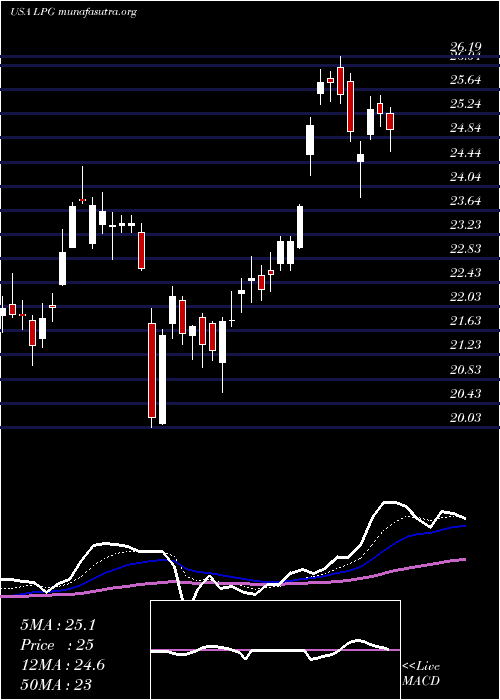Select the 20.83 price axis label
The width and height of the screenshot is (500, 700).
(x=465, y=370)
